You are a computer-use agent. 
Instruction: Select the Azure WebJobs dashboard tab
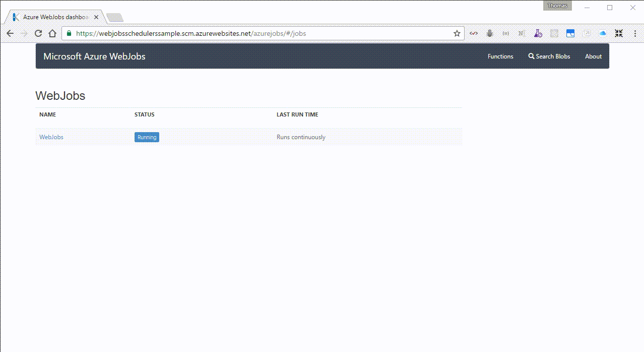point(55,17)
